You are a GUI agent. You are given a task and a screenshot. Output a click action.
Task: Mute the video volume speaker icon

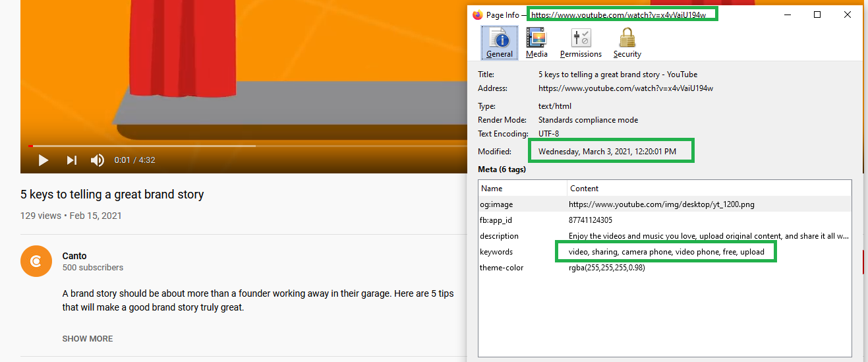point(98,160)
